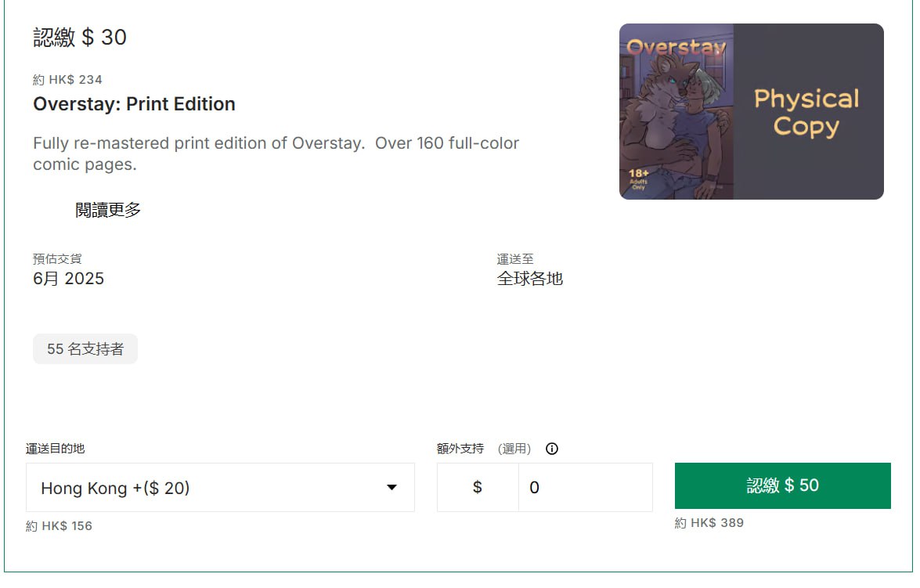This screenshot has height=588, width=920.
Task: Click the Overstay comic cover artwork
Action: pos(676,111)
